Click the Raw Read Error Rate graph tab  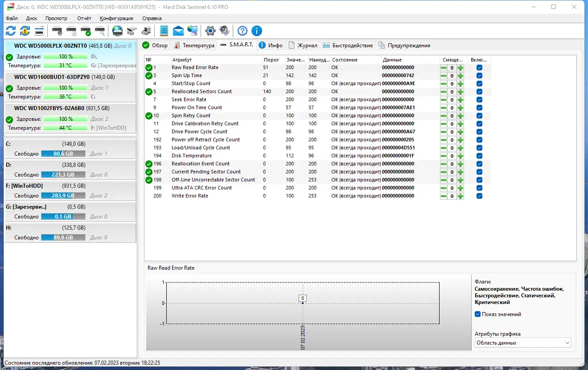point(171,268)
